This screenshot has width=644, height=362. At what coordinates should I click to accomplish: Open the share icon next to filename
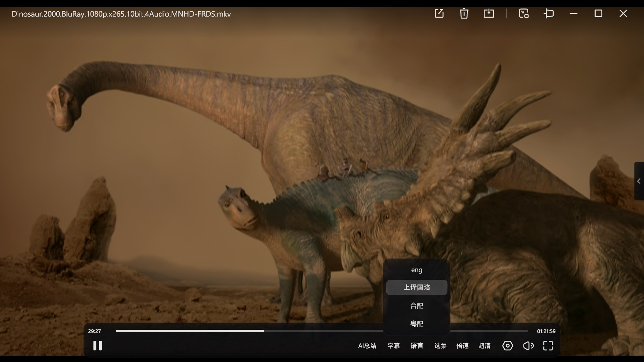pyautogui.click(x=439, y=13)
